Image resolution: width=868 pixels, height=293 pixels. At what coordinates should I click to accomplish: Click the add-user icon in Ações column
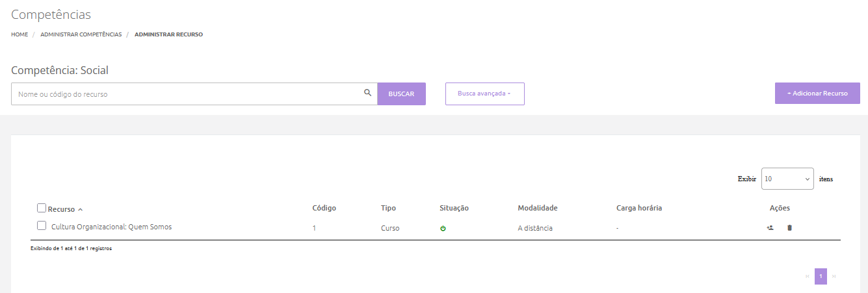(770, 228)
